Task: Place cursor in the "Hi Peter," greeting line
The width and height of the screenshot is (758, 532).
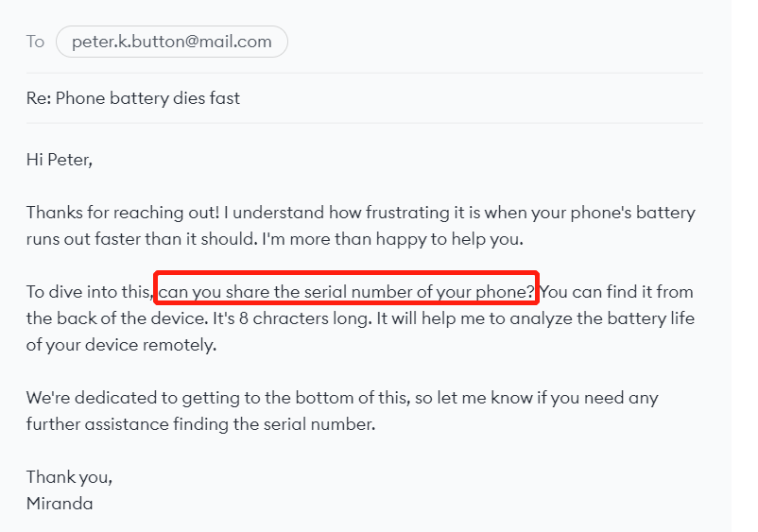Action: [60, 160]
